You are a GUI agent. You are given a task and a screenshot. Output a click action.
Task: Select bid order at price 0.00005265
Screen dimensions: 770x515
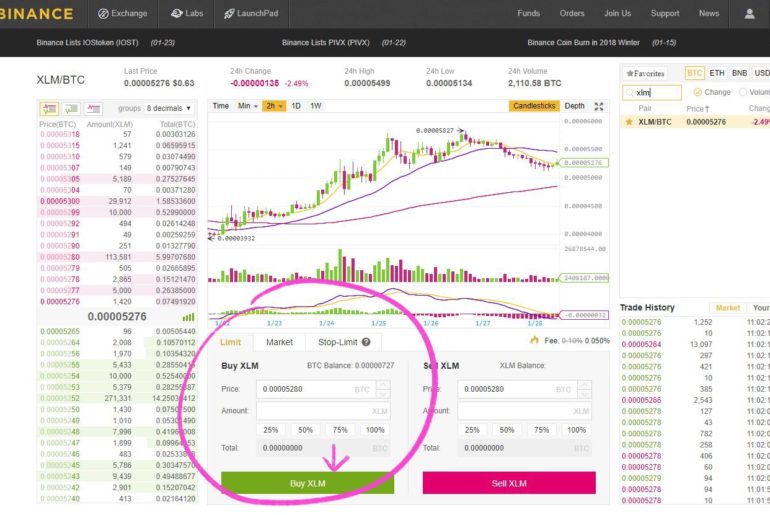[117, 331]
